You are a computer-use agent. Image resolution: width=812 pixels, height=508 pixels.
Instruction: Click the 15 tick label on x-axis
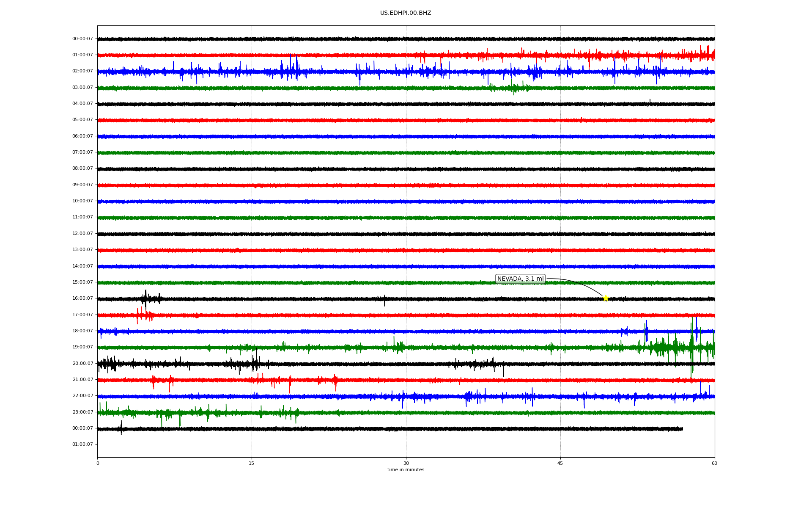click(x=252, y=463)
